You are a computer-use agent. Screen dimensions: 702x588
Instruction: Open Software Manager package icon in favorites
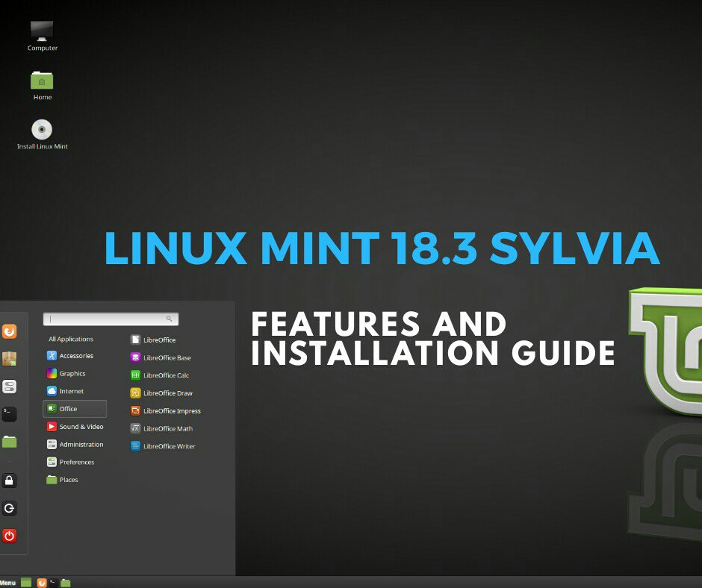tap(10, 358)
